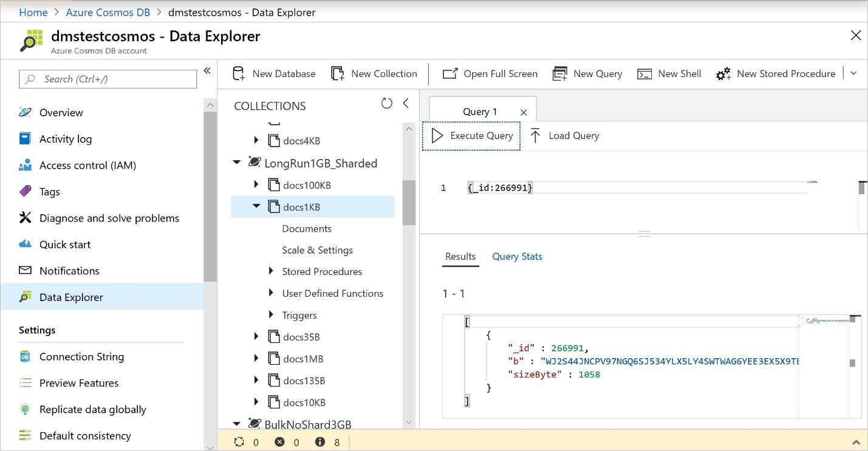Close the Data Explorer blade

click(855, 36)
